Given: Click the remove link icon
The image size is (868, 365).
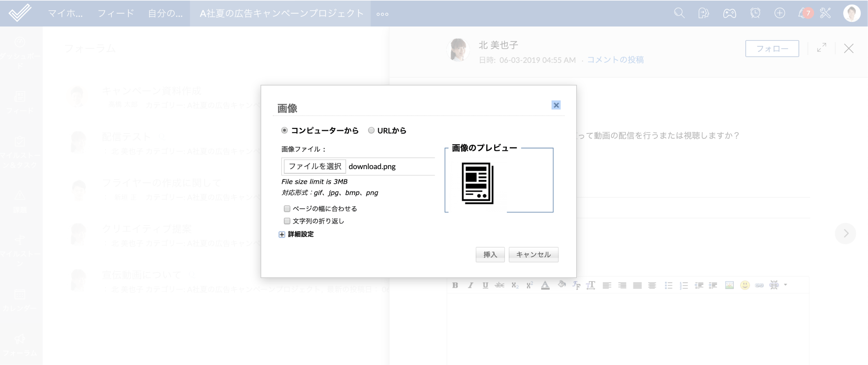Looking at the screenshot, I should coord(774,285).
